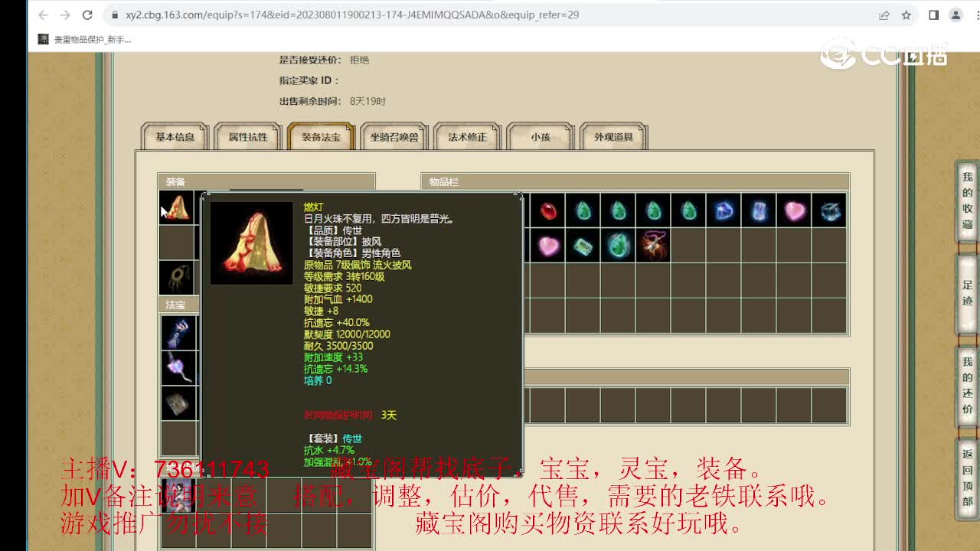This screenshot has height=551, width=980.
Task: Open the browser side panel
Action: point(933,15)
